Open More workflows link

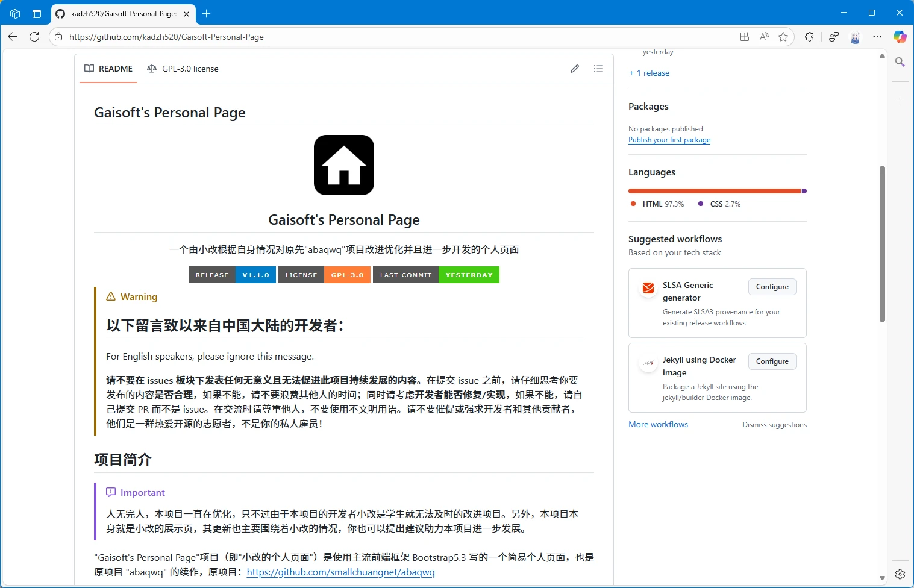coord(658,424)
